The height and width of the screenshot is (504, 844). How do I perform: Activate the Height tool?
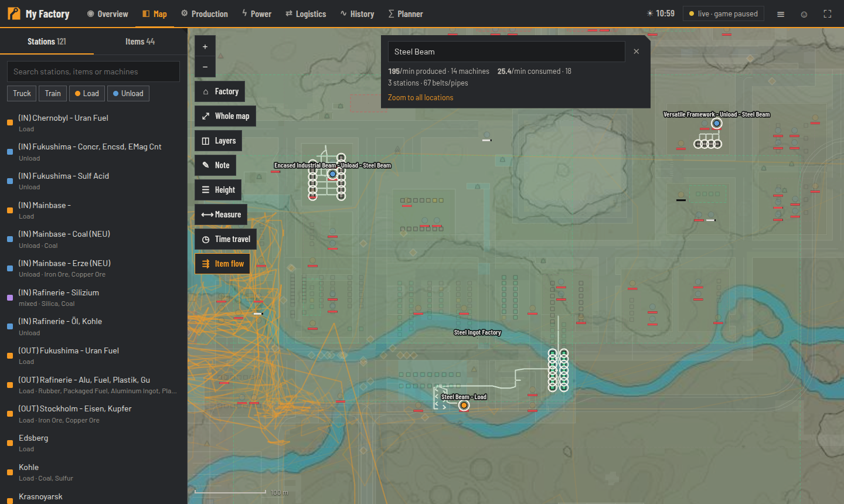coord(218,190)
